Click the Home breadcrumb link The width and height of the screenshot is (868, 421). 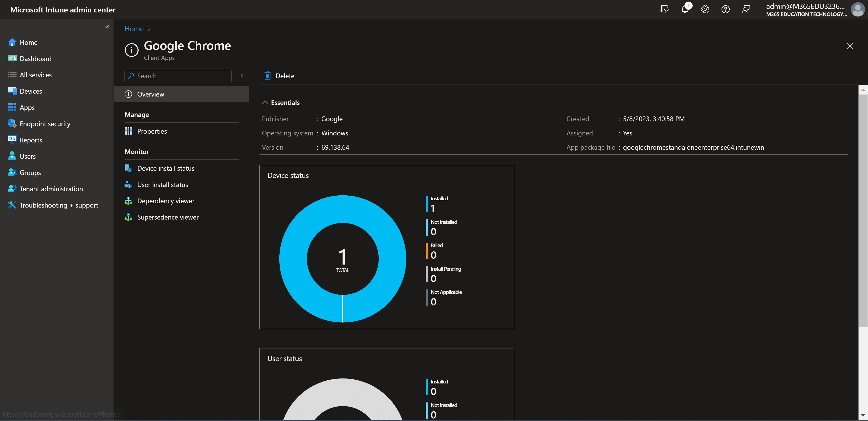(134, 29)
